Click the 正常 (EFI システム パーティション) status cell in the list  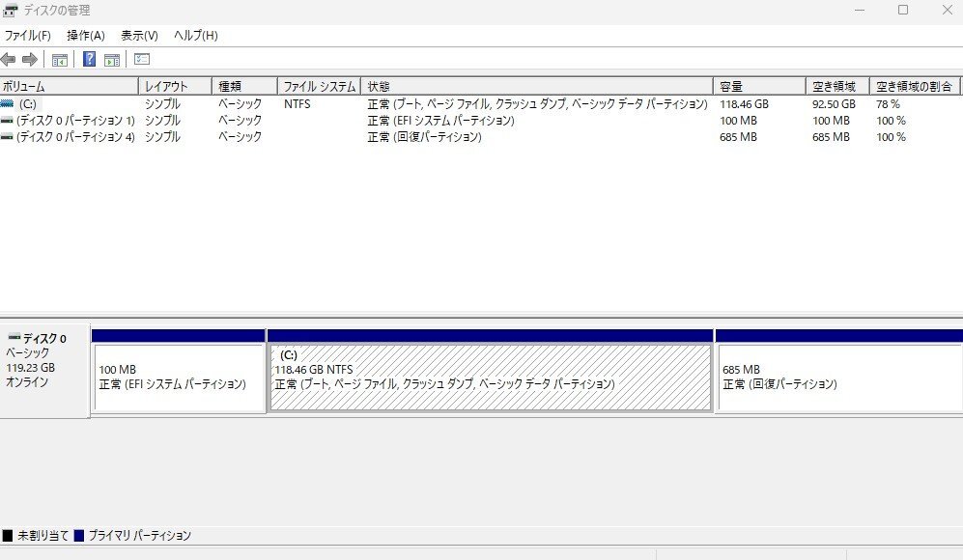click(441, 121)
